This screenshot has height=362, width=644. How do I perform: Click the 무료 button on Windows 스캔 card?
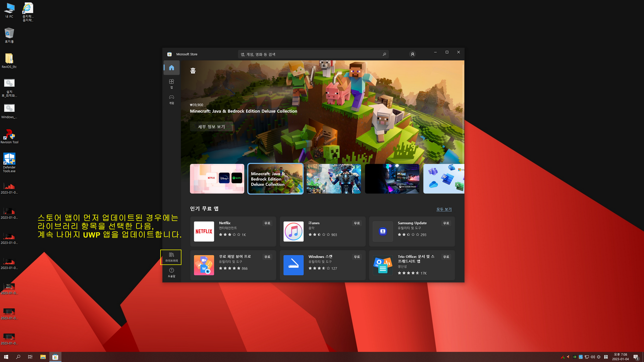click(357, 257)
